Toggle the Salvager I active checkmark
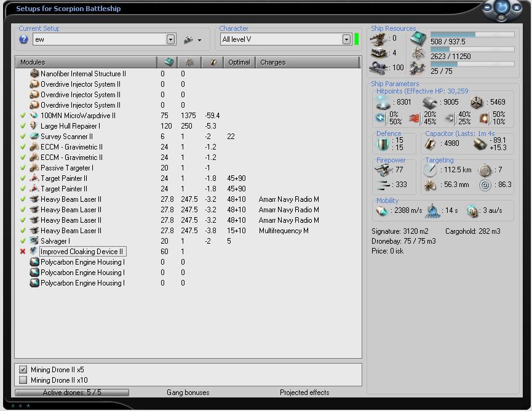Viewport: 532px width, 411px height. pyautogui.click(x=23, y=241)
